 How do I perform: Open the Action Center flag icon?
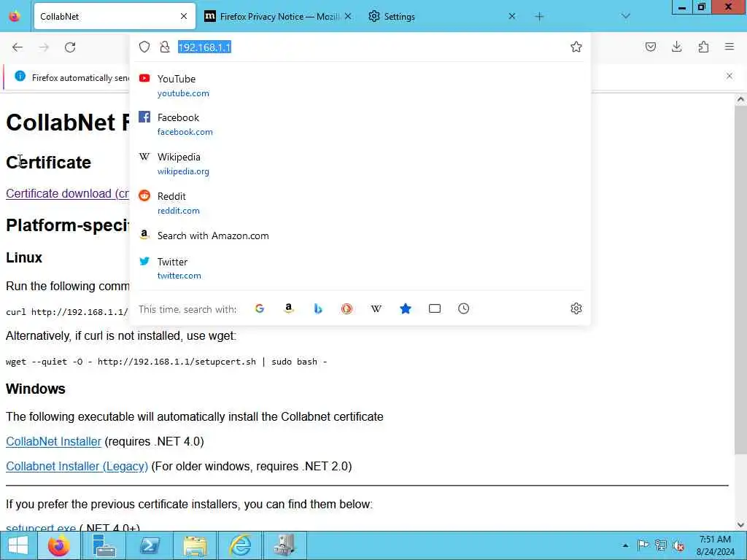(643, 545)
